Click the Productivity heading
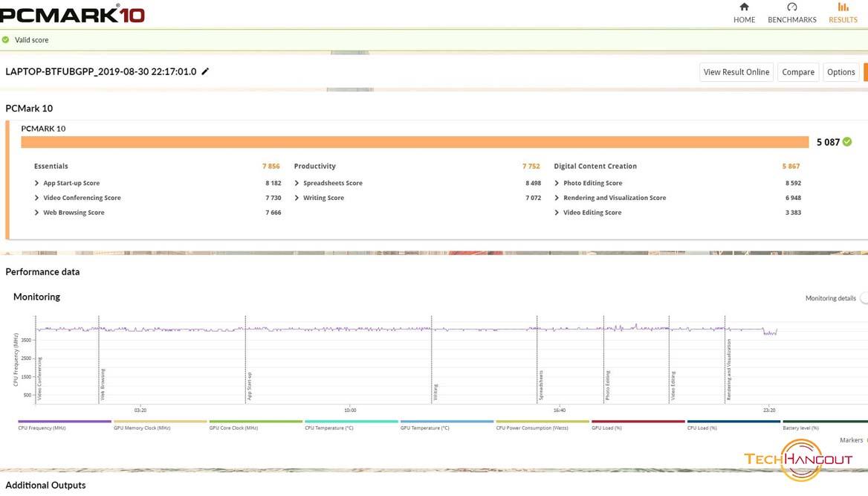 (x=314, y=167)
